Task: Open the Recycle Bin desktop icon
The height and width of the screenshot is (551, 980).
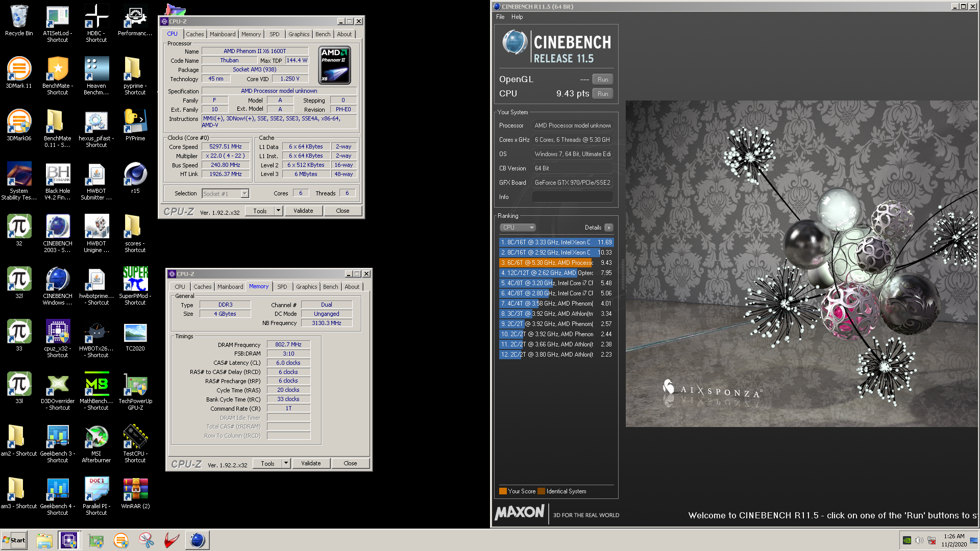Action: pos(19,20)
